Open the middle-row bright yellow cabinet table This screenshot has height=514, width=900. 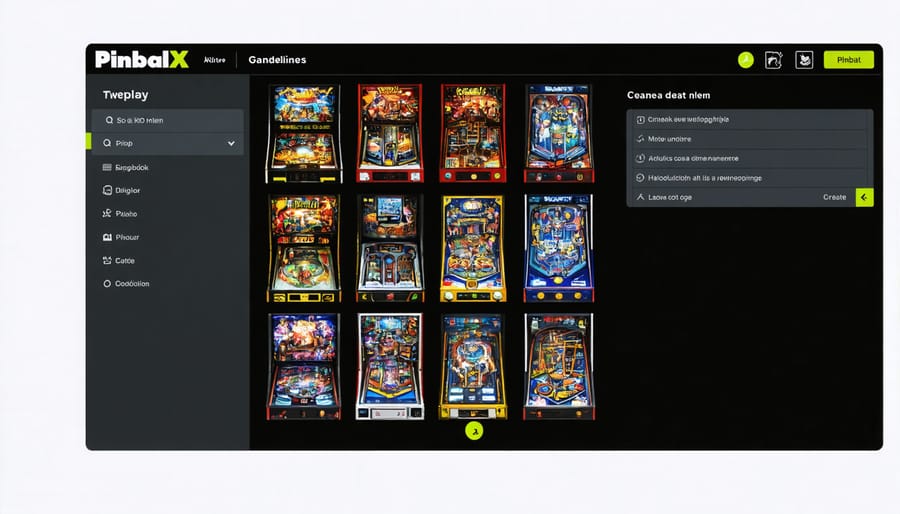[x=473, y=248]
